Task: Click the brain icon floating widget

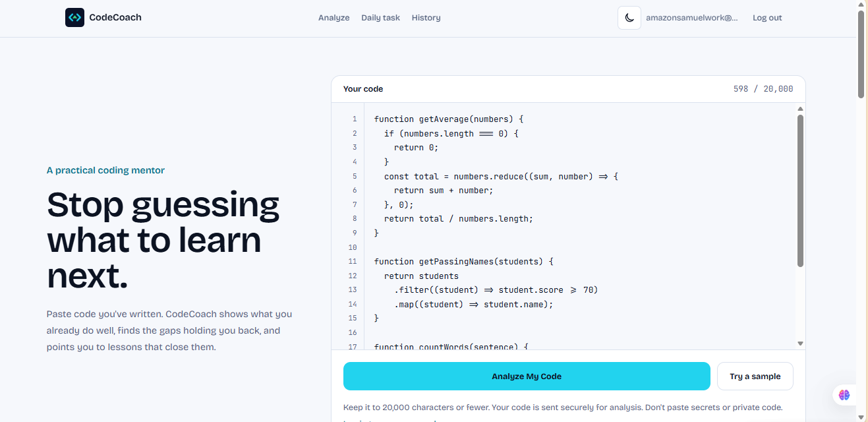Action: click(844, 395)
